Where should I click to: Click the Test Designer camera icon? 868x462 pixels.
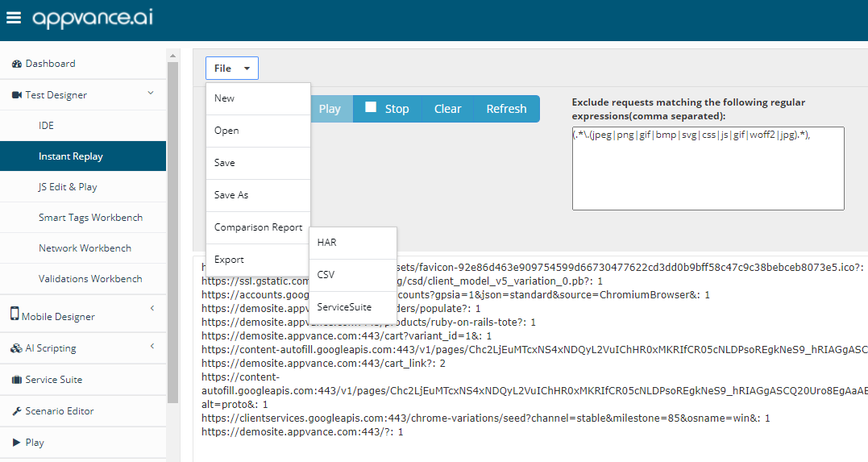click(17, 95)
